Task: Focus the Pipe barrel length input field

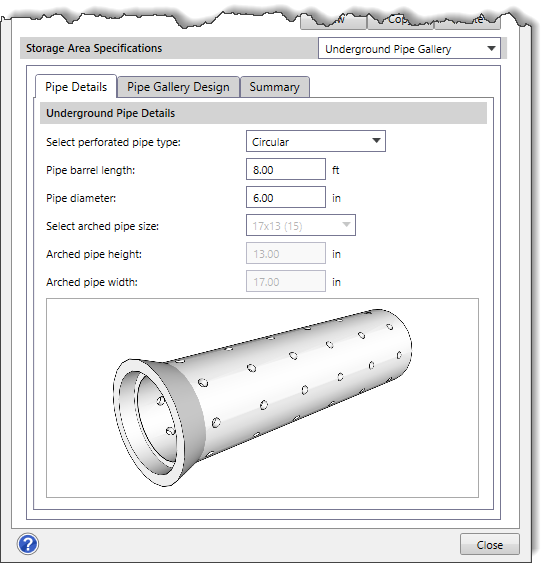Action: [286, 169]
